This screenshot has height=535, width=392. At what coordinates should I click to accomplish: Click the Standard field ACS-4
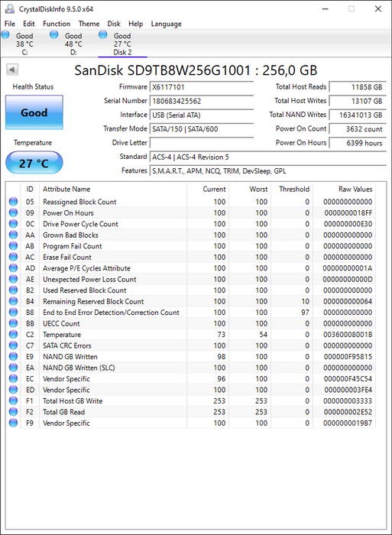(x=268, y=157)
